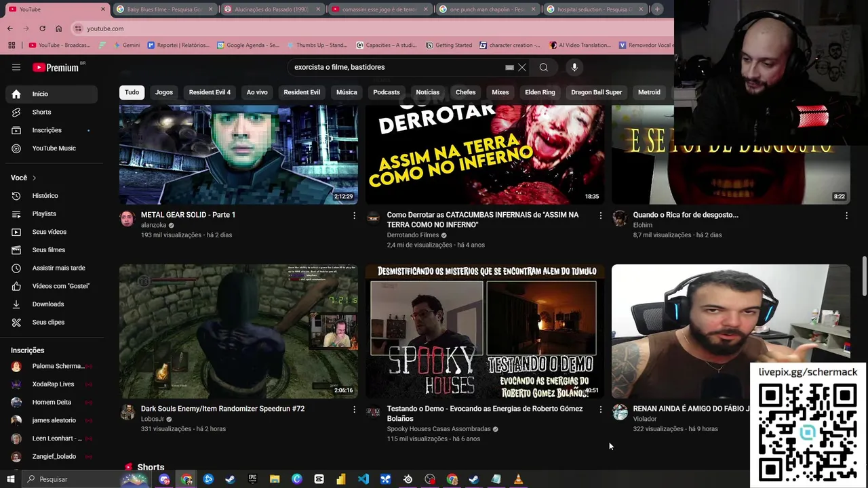Open options menu for Como Derrotar video
868x488 pixels.
coord(600,216)
